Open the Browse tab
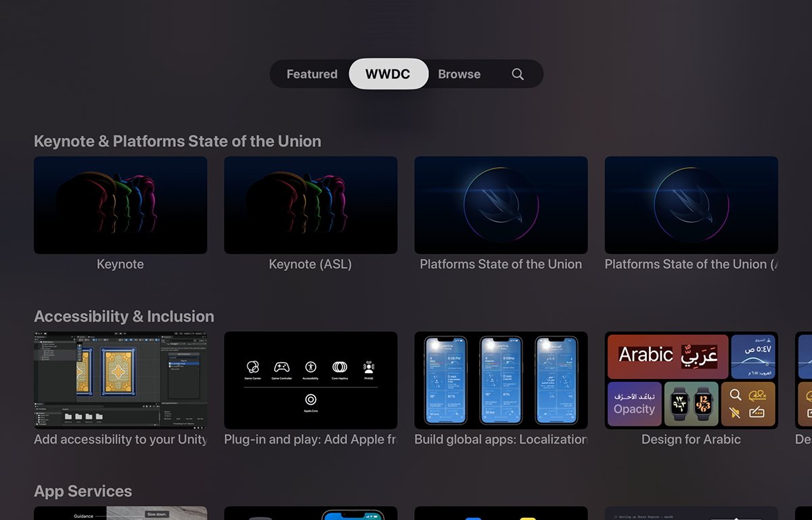The height and width of the screenshot is (520, 812). 459,74
